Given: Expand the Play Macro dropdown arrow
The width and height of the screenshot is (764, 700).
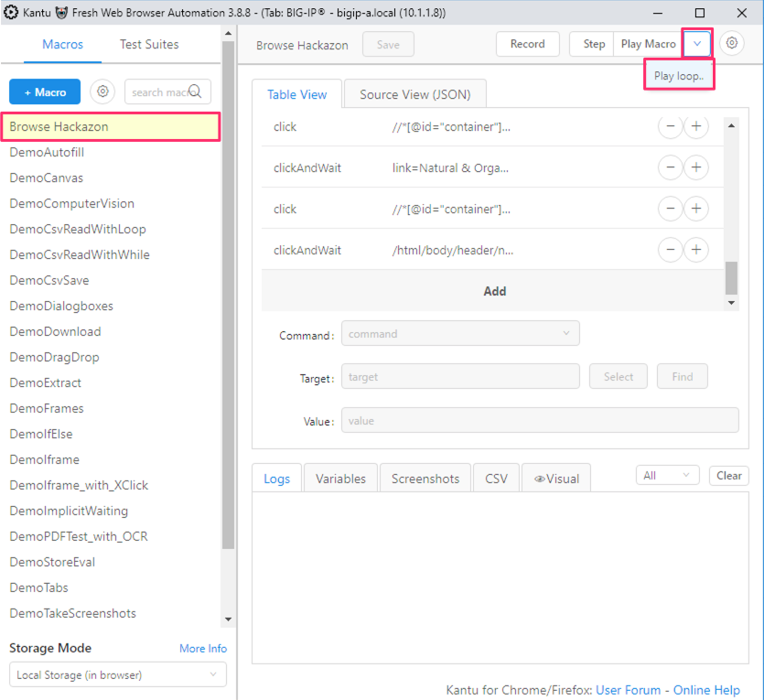Looking at the screenshot, I should pos(697,44).
